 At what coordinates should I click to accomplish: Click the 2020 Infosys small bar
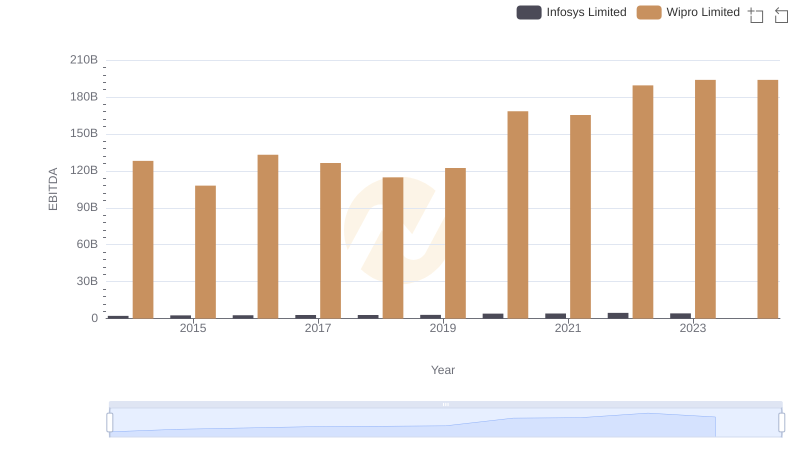[493, 316]
